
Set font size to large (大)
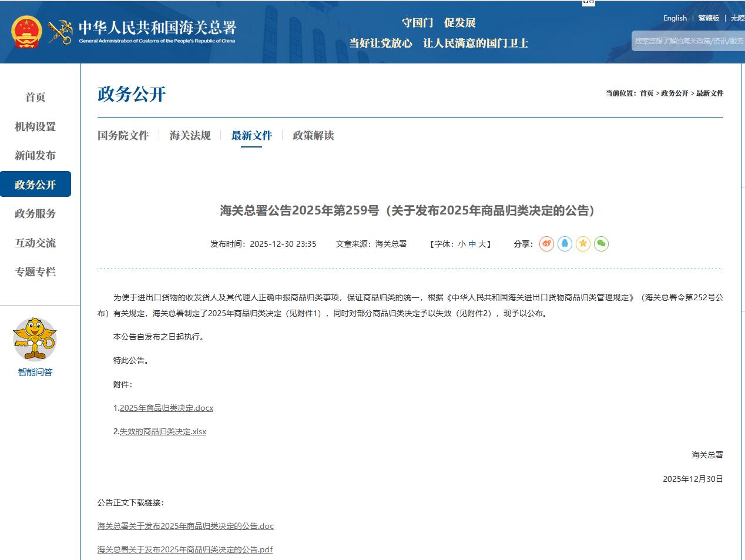tap(482, 244)
